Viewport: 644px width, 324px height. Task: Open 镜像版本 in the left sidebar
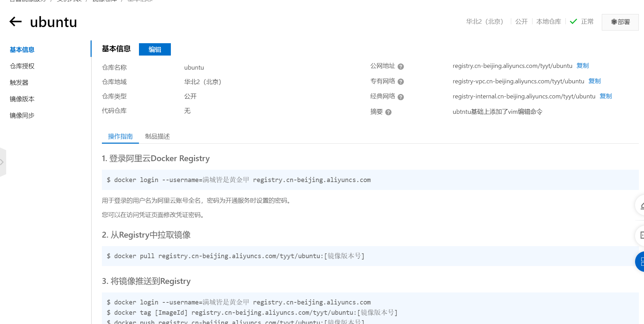22,99
